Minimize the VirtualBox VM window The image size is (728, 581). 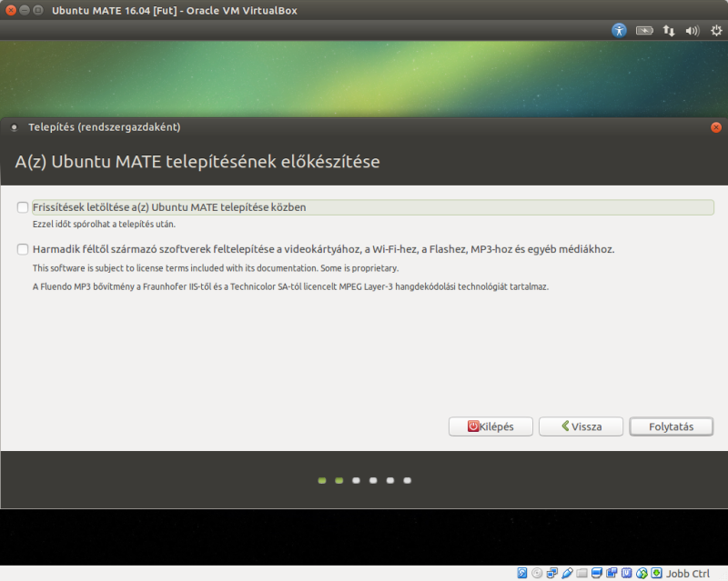pos(25,10)
